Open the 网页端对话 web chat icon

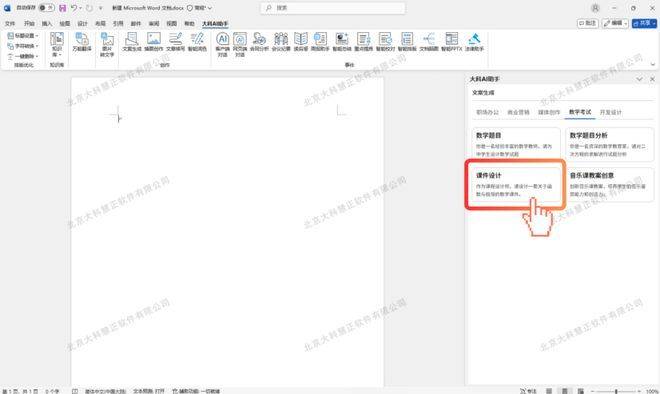point(240,45)
